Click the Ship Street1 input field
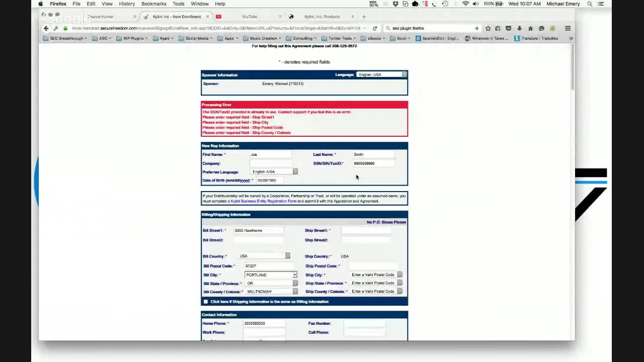The image size is (644, 362). click(x=366, y=230)
